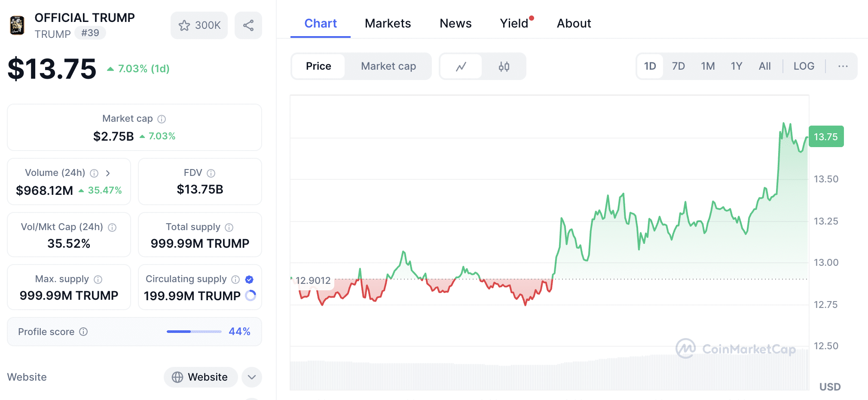Click the 12.9012 opening price label
This screenshot has width=868, height=400.
coord(313,280)
